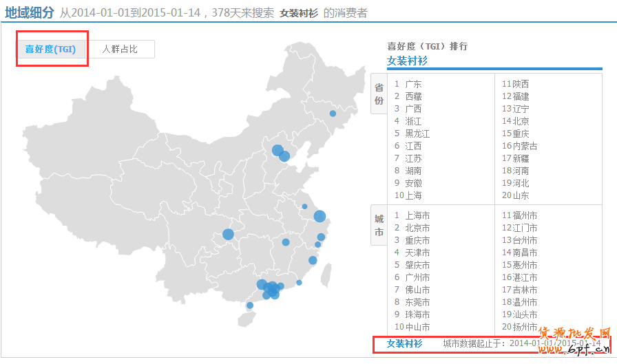
Task: Select 浙江 in the province ranking
Action: click(413, 121)
